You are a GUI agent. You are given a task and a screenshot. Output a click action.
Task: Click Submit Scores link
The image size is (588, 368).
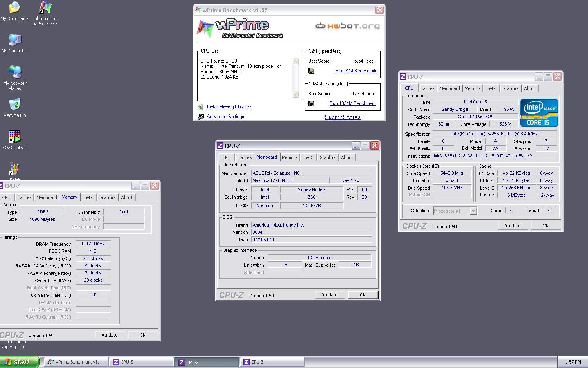tap(343, 117)
